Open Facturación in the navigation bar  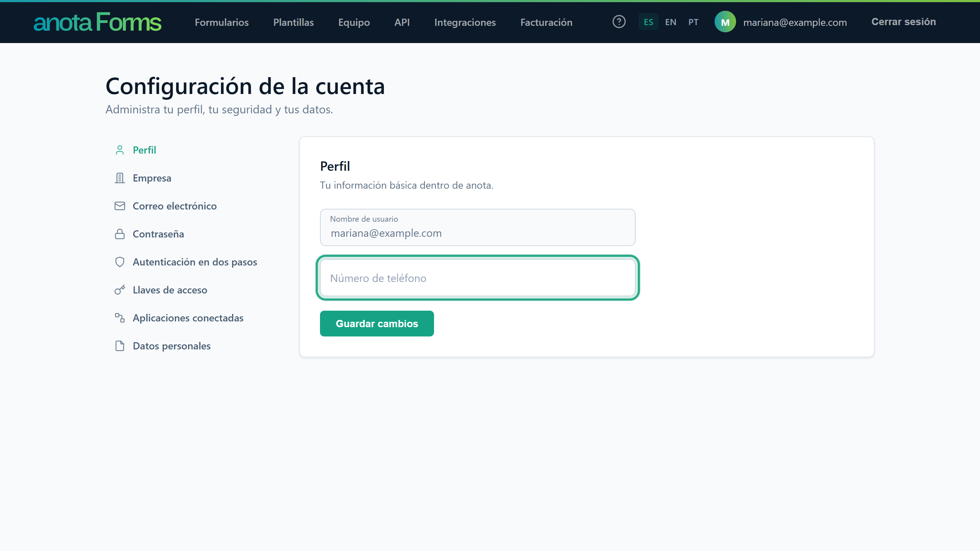point(546,22)
